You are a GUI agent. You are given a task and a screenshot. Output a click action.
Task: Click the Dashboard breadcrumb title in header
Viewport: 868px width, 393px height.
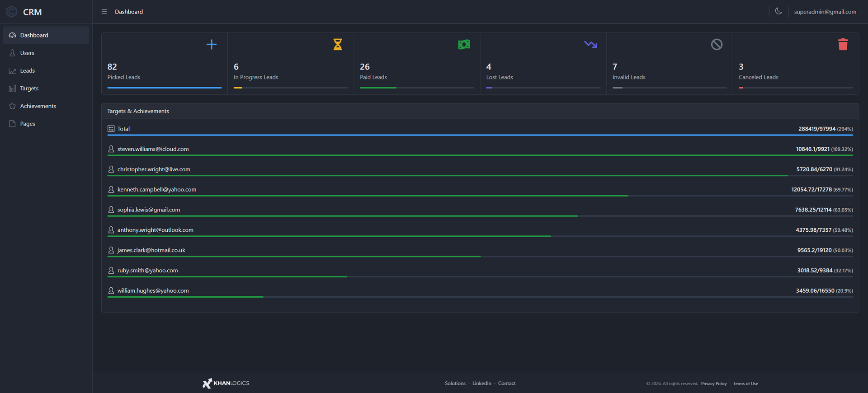[129, 12]
